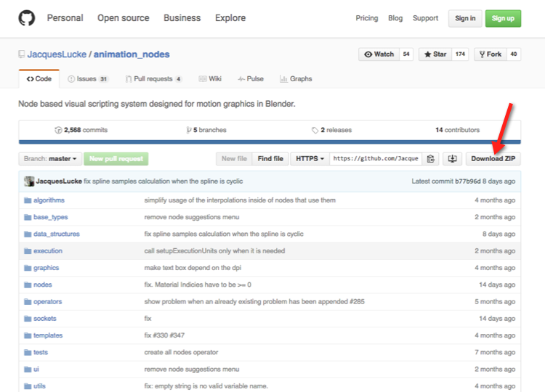Viewport: 545px width, 392px height.
Task: View the 5 branches
Action: click(206, 130)
